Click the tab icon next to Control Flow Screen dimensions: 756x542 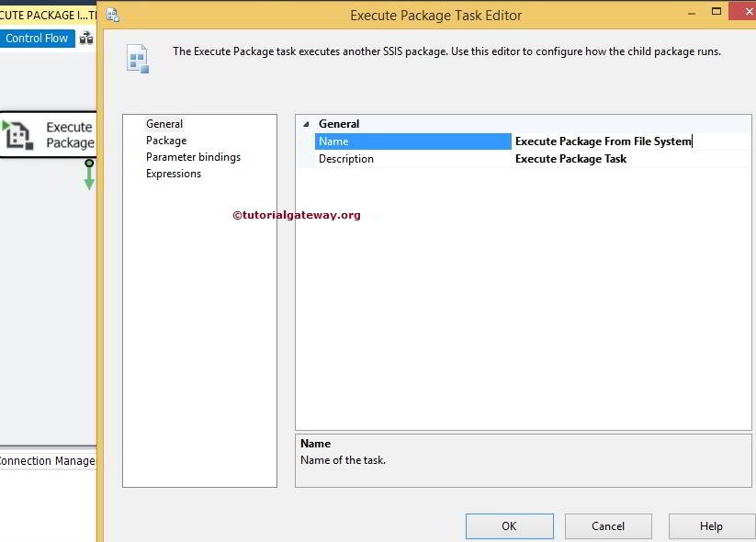click(x=86, y=38)
